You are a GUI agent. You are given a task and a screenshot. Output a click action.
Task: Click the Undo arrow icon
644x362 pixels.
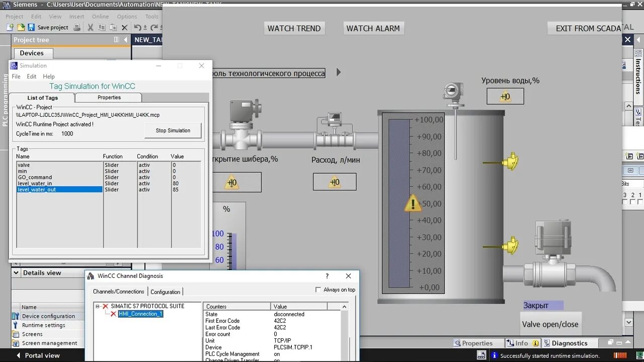pyautogui.click(x=137, y=27)
